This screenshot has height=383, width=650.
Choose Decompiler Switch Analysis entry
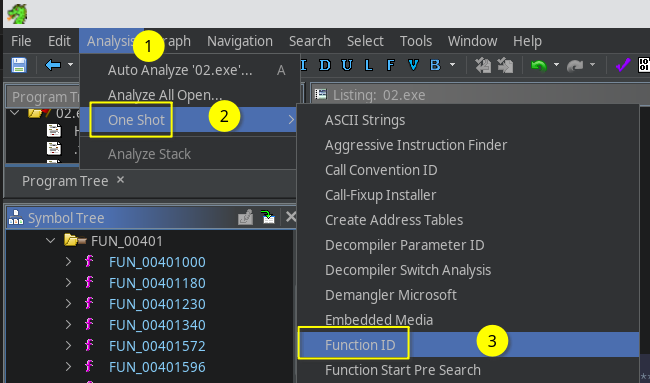(468, 270)
